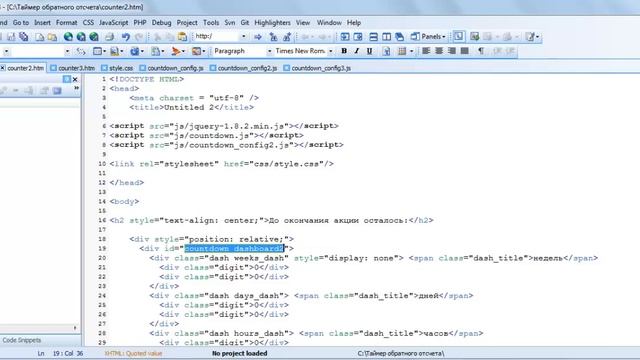The height and width of the screenshot is (360, 640).
Task: Click the Print icon in toolbar
Action: 109,37
